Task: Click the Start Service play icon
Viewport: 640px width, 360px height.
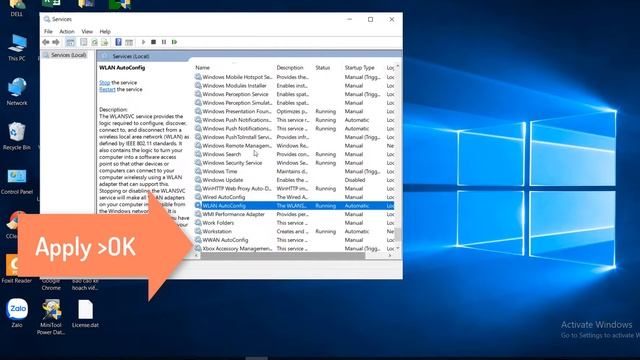Action: click(x=143, y=42)
